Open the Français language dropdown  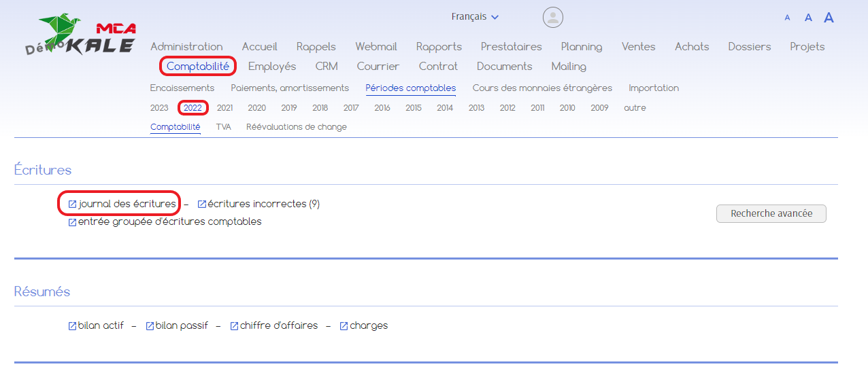[x=475, y=17]
